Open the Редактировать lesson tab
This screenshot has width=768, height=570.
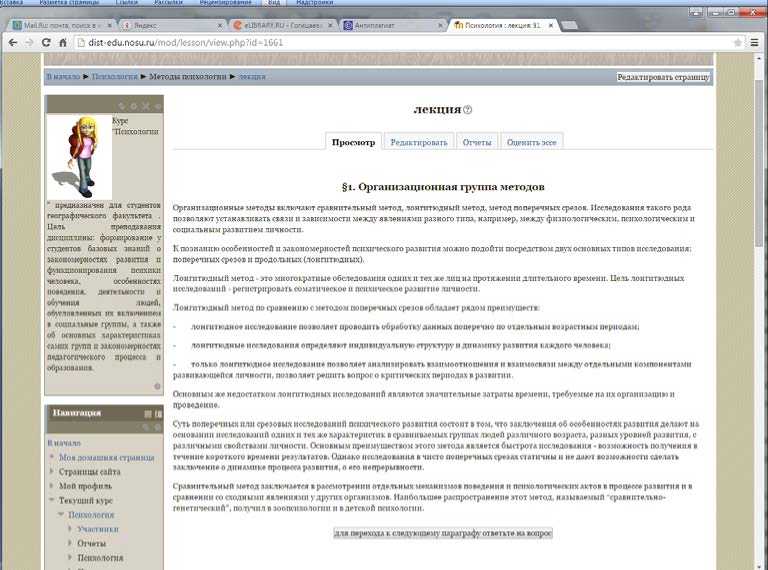(x=419, y=142)
